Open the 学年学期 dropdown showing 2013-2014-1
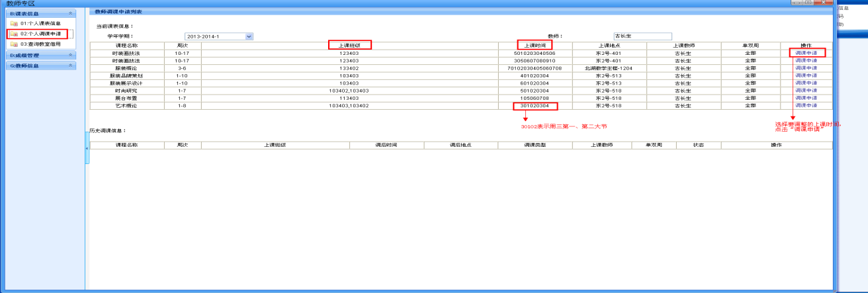This screenshot has width=868, height=293. 249,36
